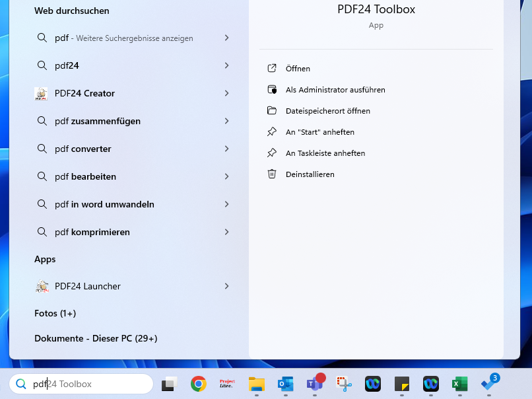
Task: Click the pin icon for Taskleiste
Action: pyautogui.click(x=272, y=153)
